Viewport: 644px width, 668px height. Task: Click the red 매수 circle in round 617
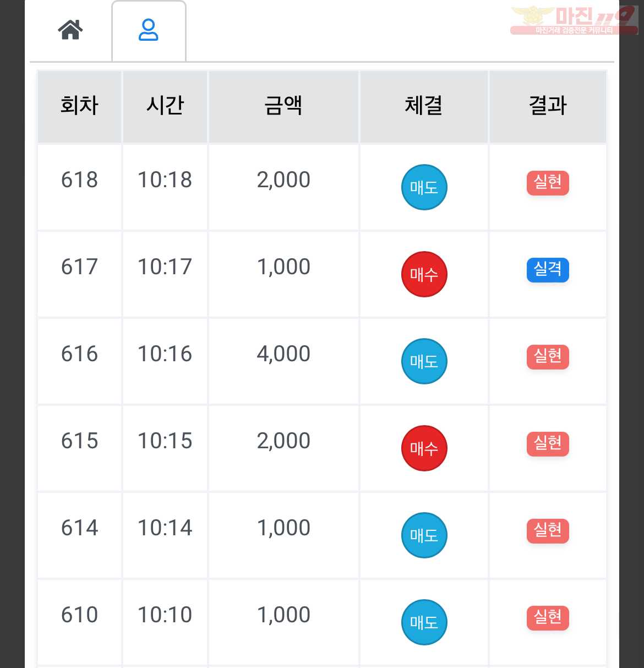tap(424, 274)
